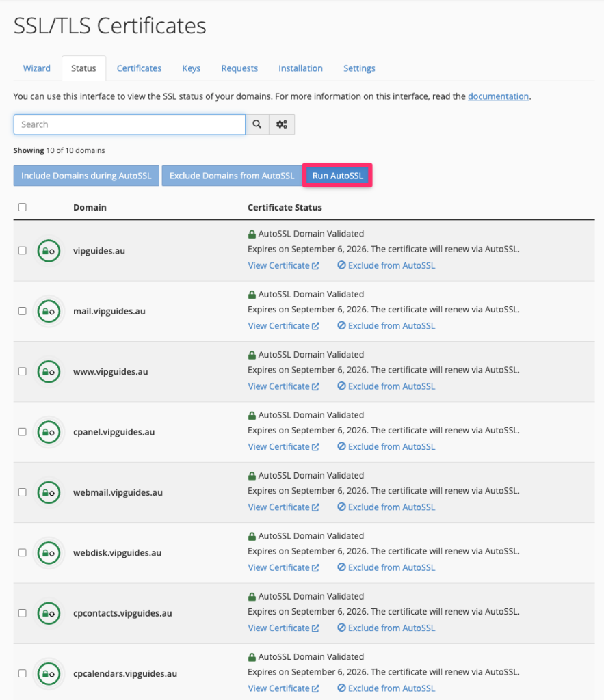Viewport: 604px width, 700px height.
Task: Select the webmail.vipguides.au checkbox
Action: pyautogui.click(x=23, y=492)
